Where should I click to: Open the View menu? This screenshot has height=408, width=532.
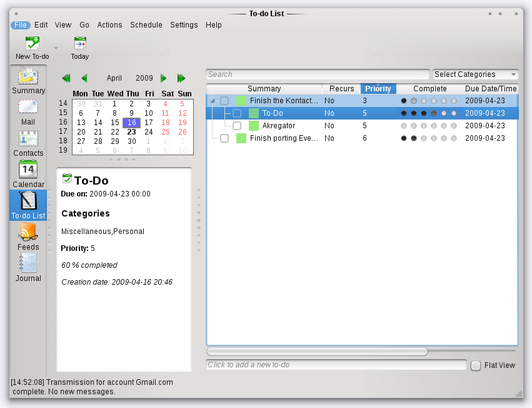(63, 25)
